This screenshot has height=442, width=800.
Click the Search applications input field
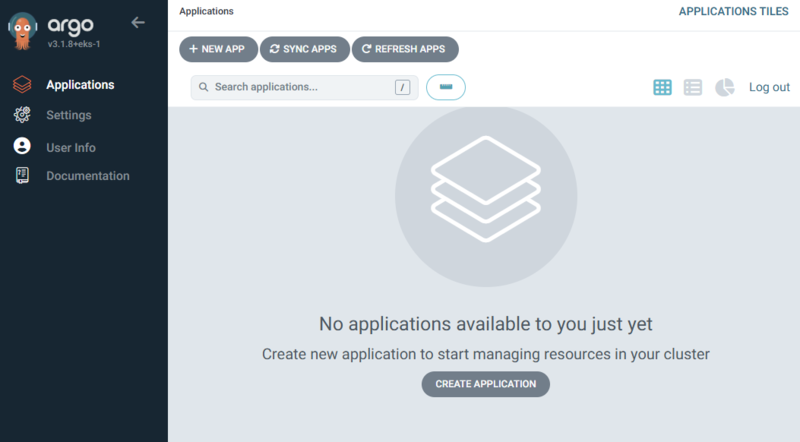click(x=305, y=87)
